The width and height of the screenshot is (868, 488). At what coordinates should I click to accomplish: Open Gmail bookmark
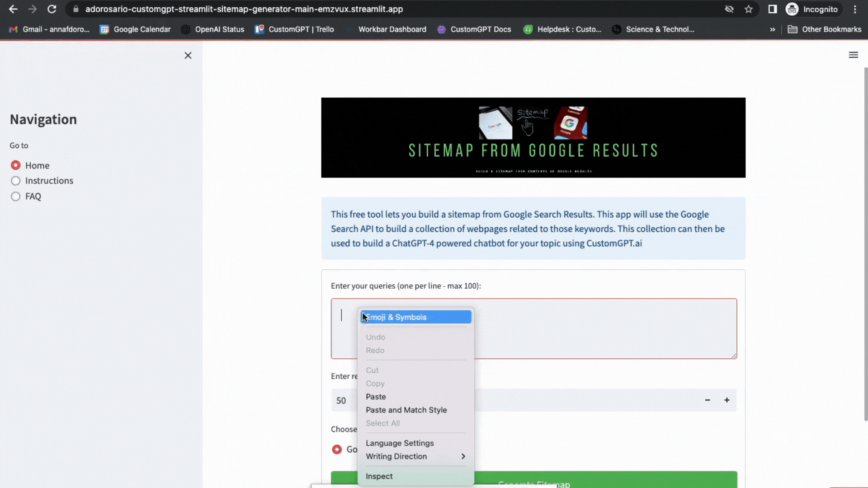tap(50, 29)
